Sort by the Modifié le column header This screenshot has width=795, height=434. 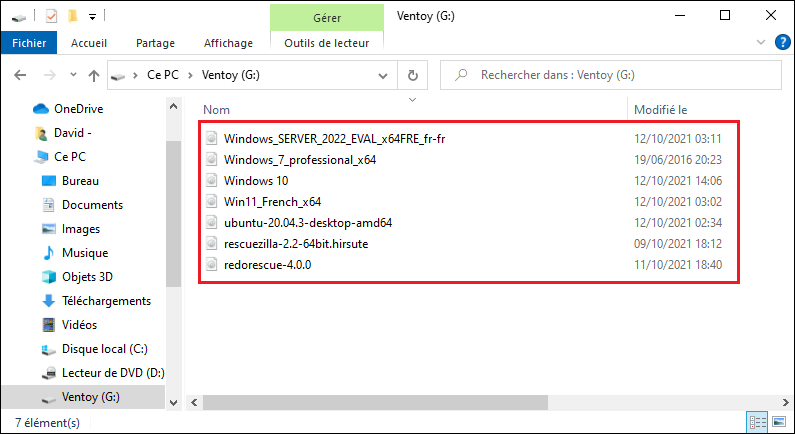tap(660, 109)
